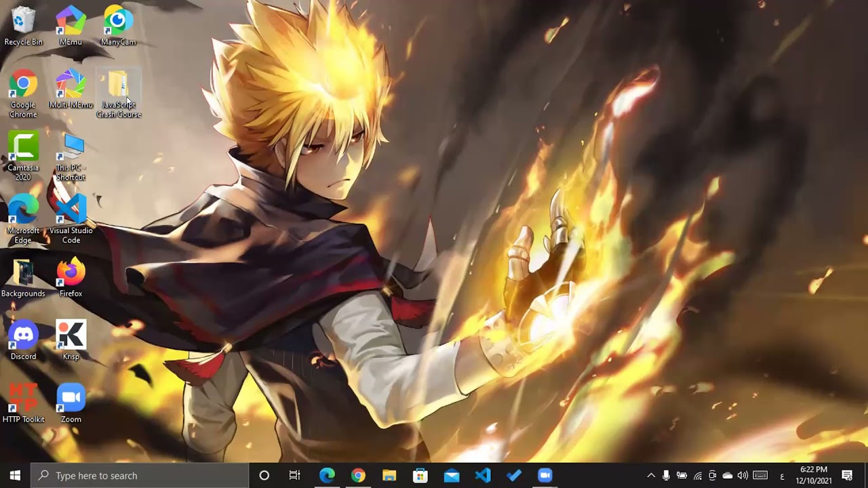Open the notification Action Center

[x=847, y=475]
